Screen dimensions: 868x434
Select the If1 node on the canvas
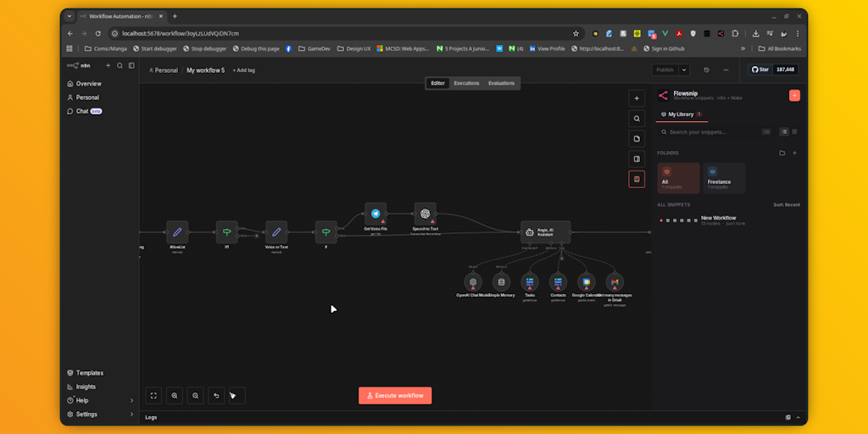point(227,232)
